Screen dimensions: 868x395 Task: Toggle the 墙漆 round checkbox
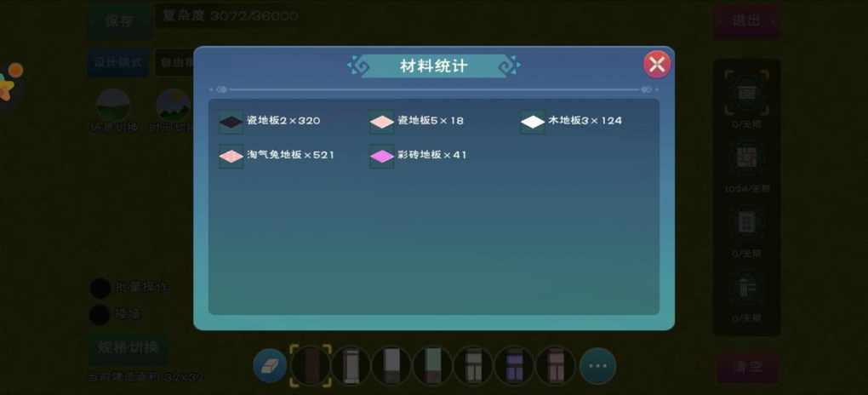(100, 315)
